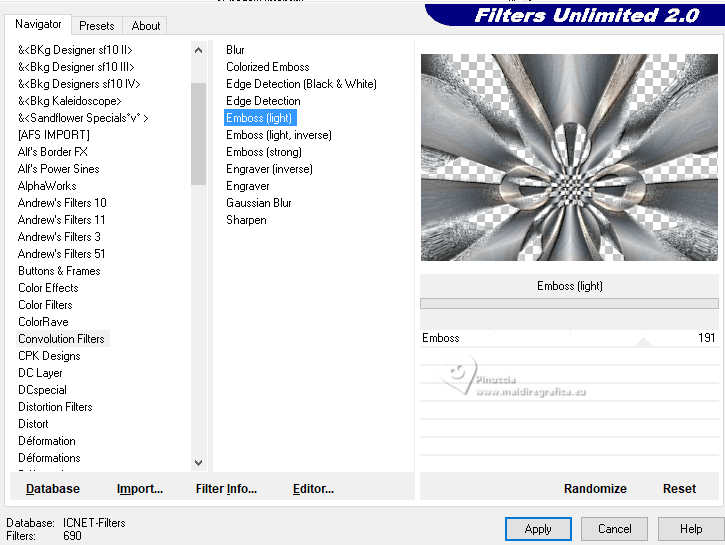Select &<BKg Designer sf10 II> category
The height and width of the screenshot is (545, 725).
pyautogui.click(x=75, y=50)
